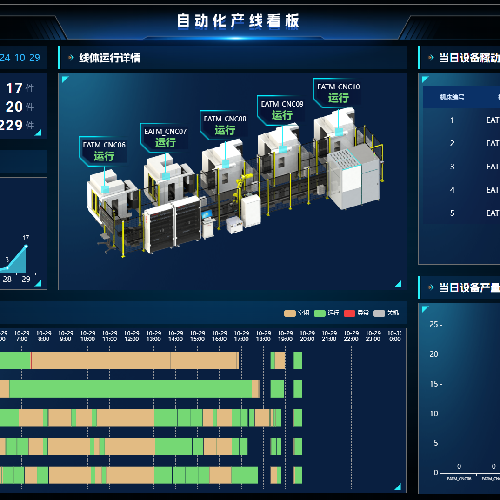Select the EATM_CNC09 running status callout
The image size is (500, 500).
point(281,110)
